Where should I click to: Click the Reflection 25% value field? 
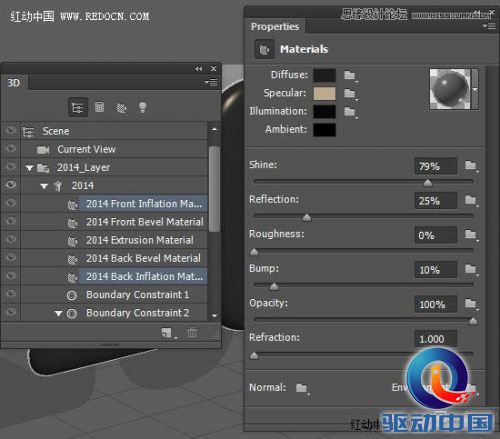tap(435, 201)
